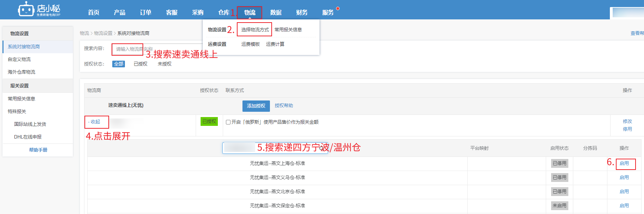This screenshot has height=214, width=644.
Task: Click 已停用 status of 燕文上海仓
Action: pos(560,163)
